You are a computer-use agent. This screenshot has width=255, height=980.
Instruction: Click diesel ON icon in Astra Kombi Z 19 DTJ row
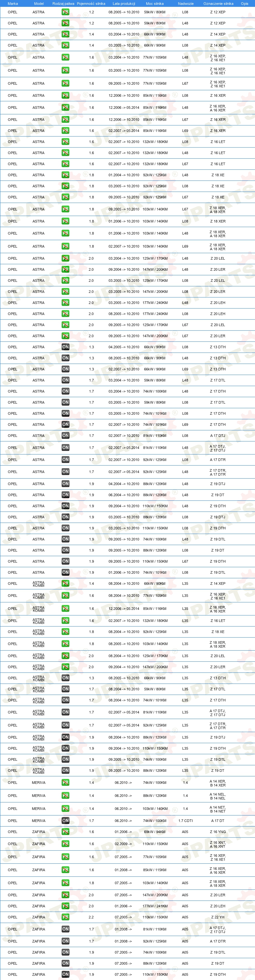tap(66, 737)
